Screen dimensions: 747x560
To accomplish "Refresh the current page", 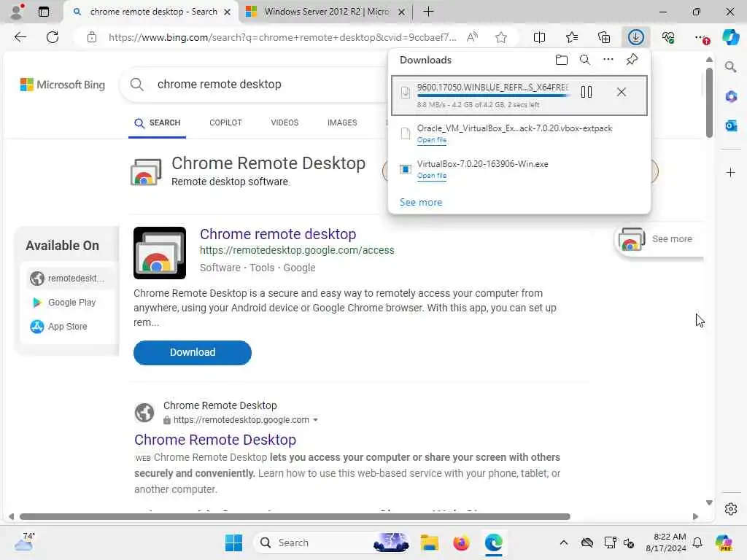I will (53, 37).
